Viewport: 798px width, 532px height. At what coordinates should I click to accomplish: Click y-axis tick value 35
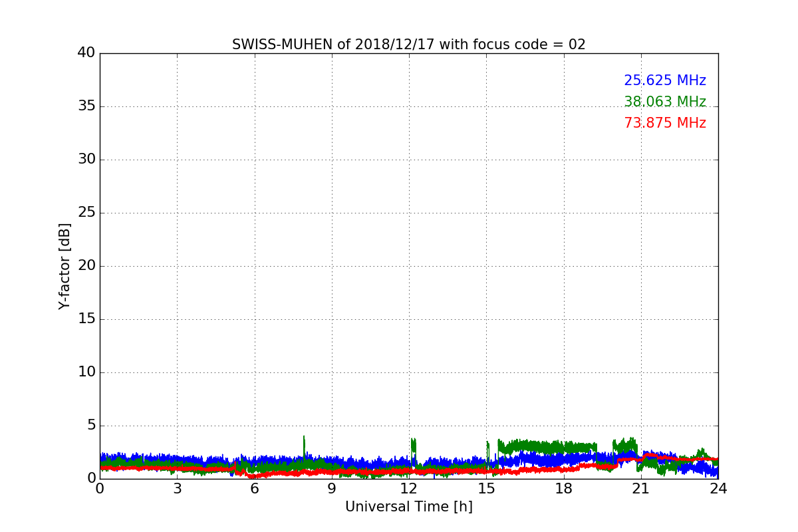86,106
